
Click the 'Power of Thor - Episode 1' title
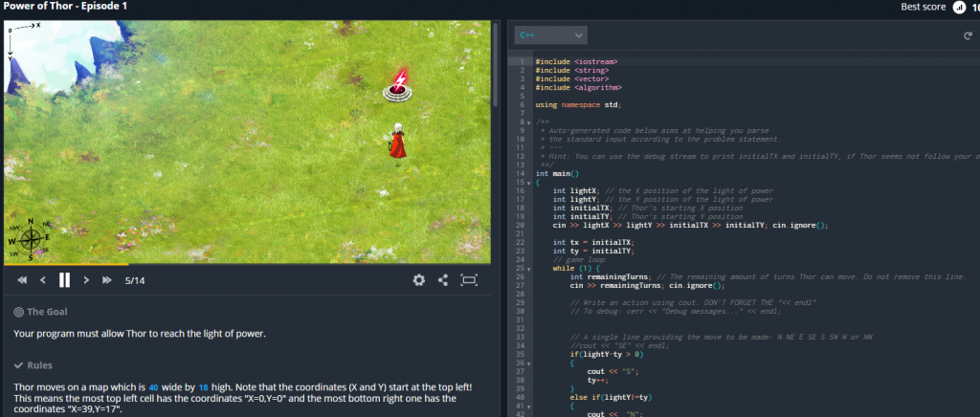(66, 7)
